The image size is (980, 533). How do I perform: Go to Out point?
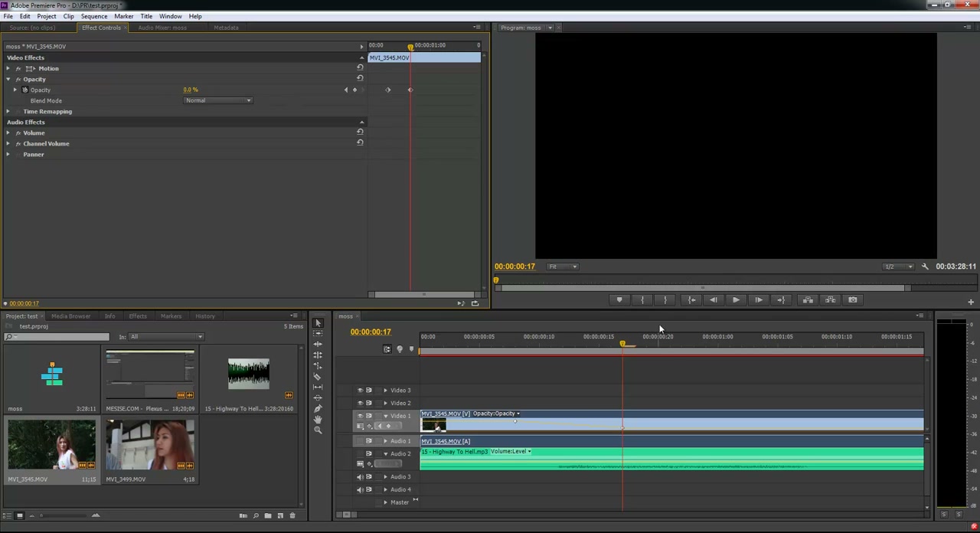click(x=781, y=299)
